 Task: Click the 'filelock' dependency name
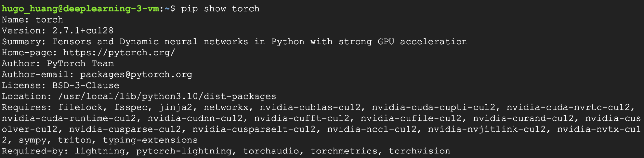click(80, 108)
